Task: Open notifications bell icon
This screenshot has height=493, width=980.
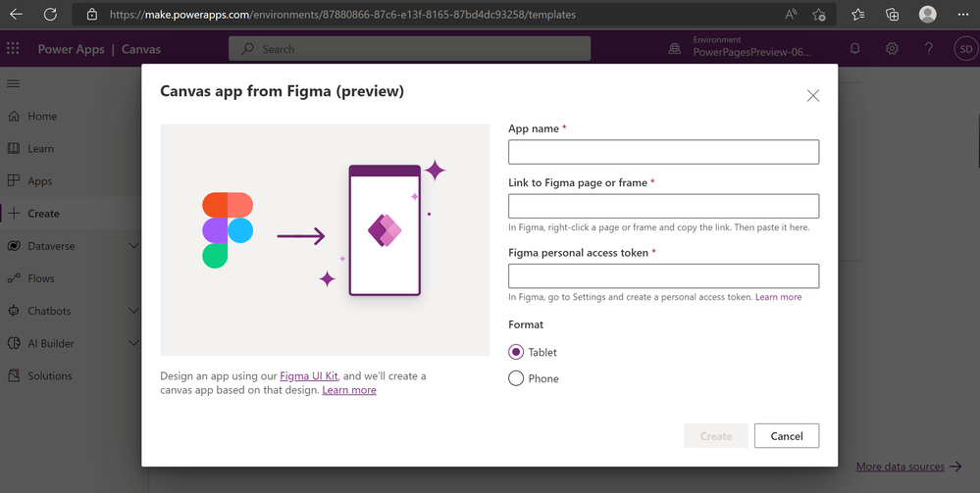Action: (855, 49)
